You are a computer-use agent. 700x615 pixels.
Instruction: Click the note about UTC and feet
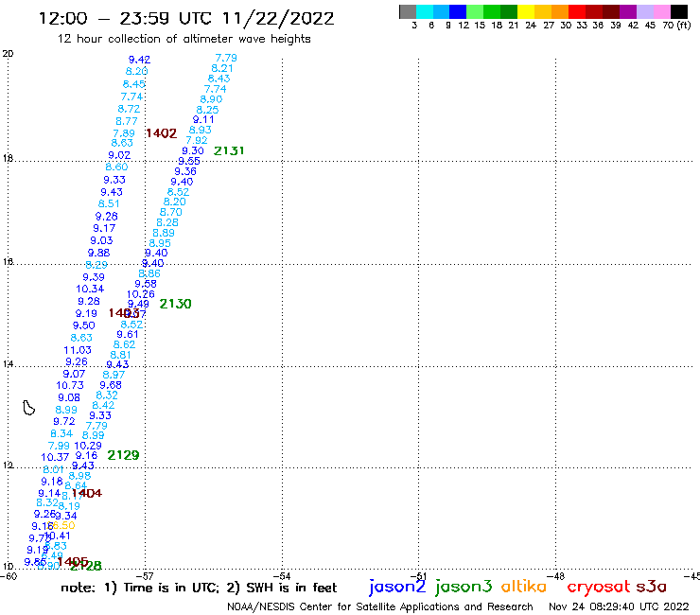[199, 588]
